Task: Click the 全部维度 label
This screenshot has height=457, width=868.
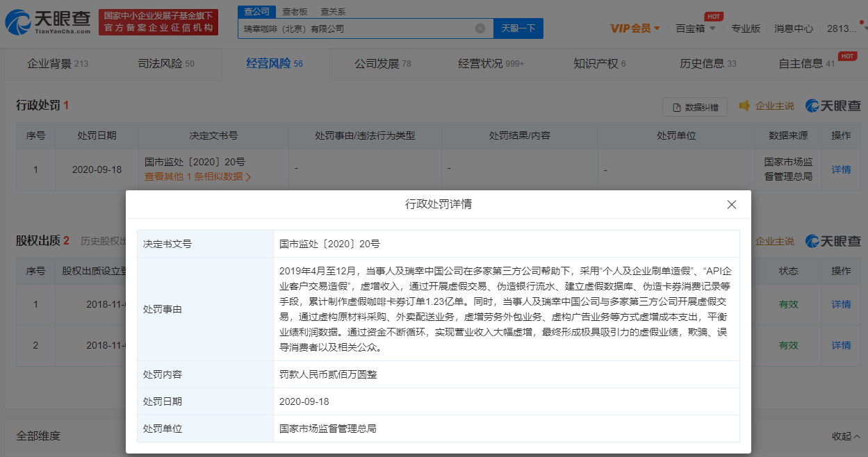Action: click(38, 436)
